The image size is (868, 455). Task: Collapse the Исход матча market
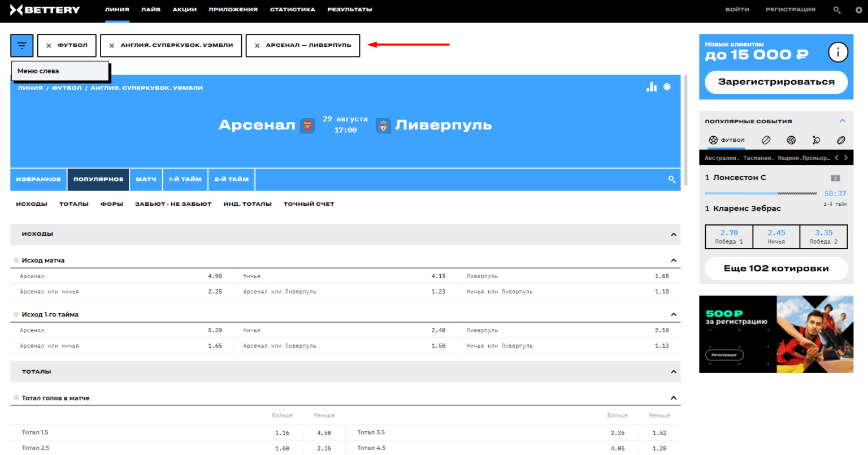tap(673, 261)
